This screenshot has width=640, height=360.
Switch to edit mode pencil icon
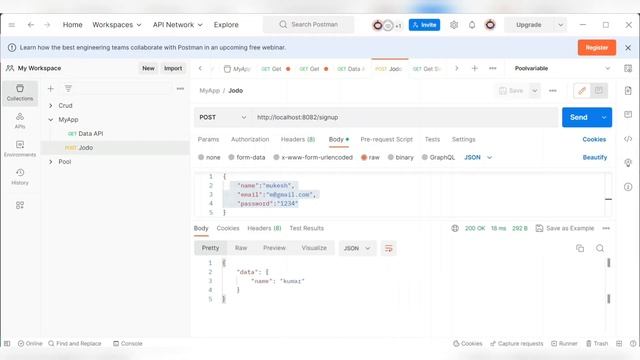582,91
